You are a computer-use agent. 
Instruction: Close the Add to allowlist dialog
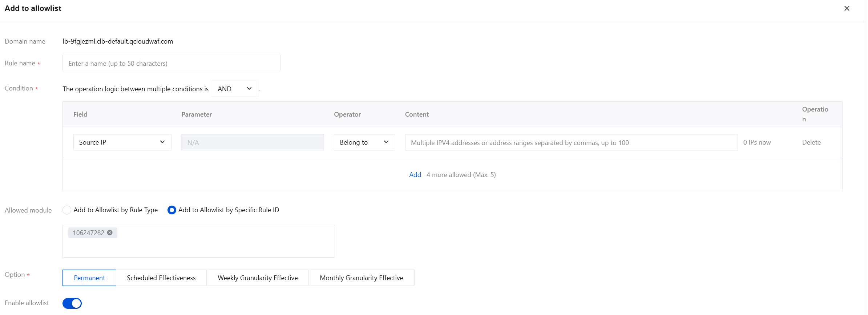[x=847, y=8]
